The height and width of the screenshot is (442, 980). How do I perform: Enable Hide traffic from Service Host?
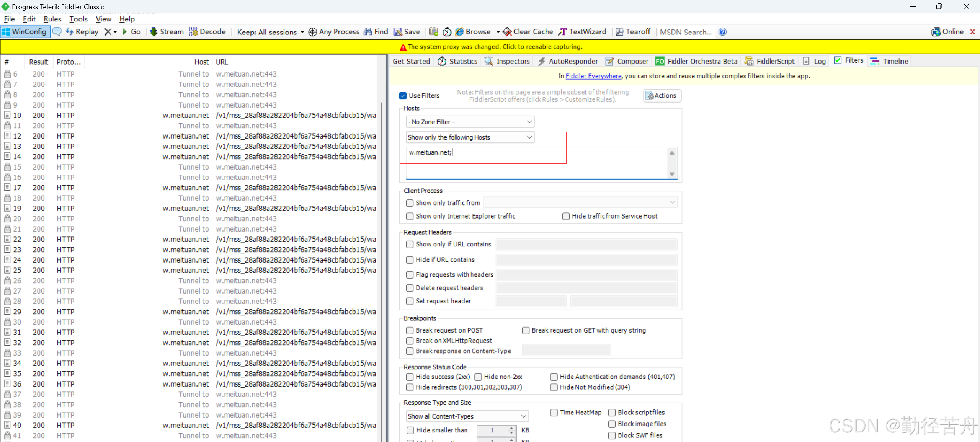click(566, 216)
